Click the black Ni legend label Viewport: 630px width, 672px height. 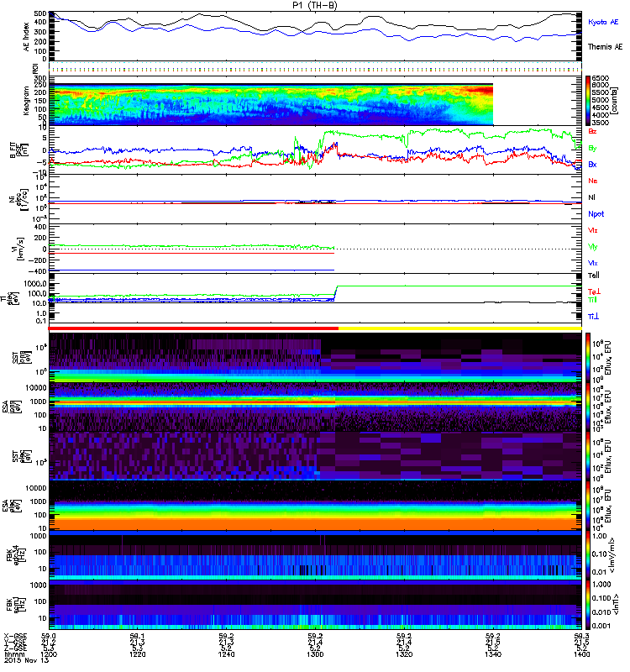pos(592,197)
